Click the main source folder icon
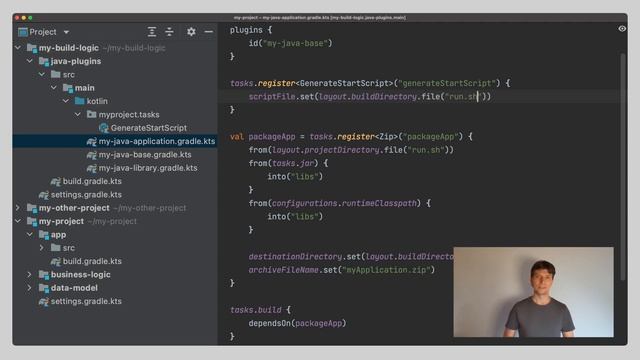The image size is (640, 360). (68, 88)
